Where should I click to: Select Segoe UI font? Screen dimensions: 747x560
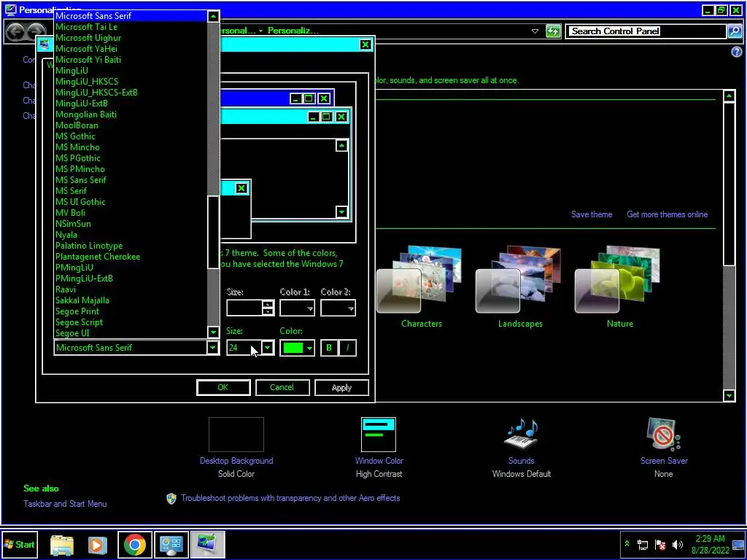tap(72, 332)
